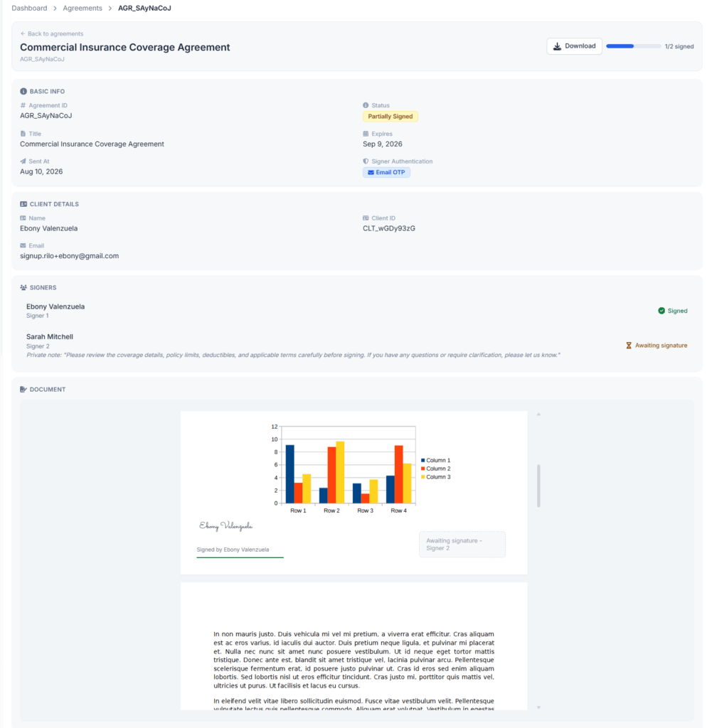
Task: Go to Agreements breadcrumb link
Action: pos(83,9)
